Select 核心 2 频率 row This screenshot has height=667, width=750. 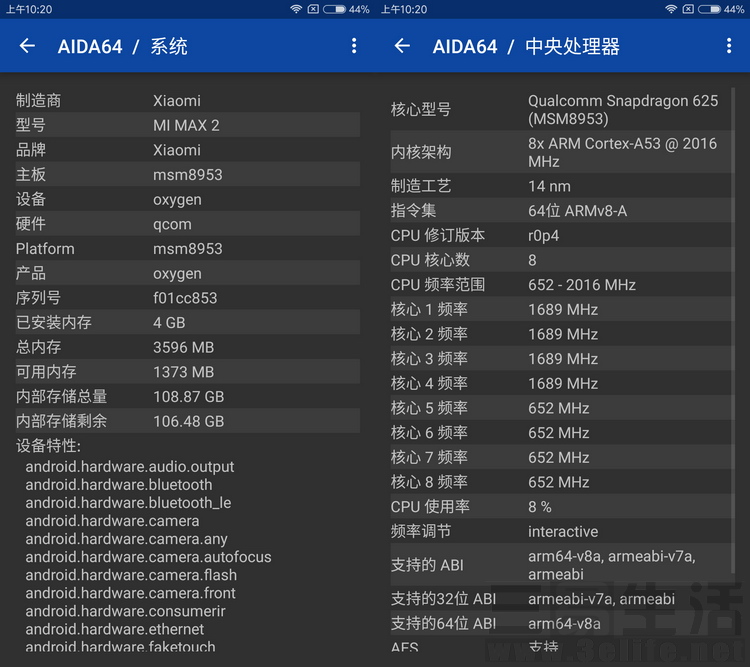point(561,334)
